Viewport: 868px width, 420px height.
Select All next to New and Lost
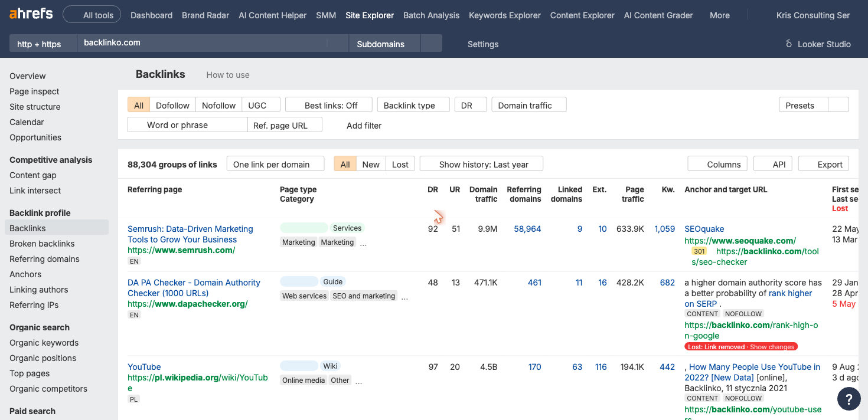345,164
